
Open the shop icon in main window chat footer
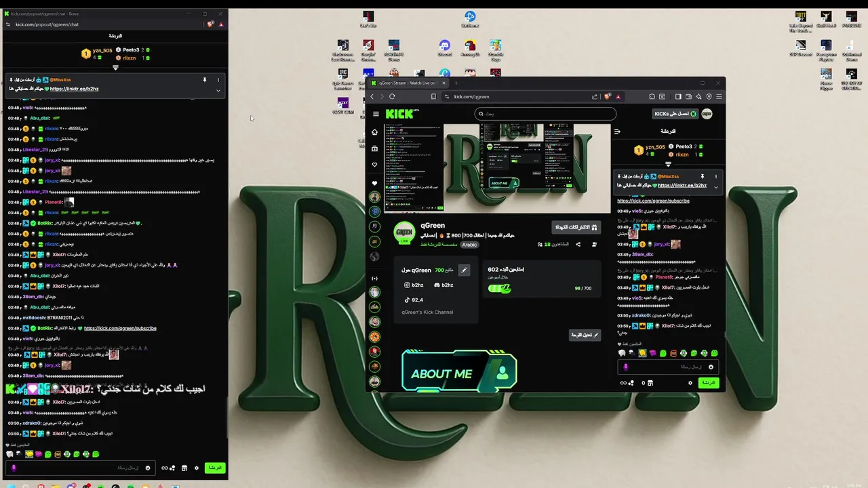click(x=650, y=383)
